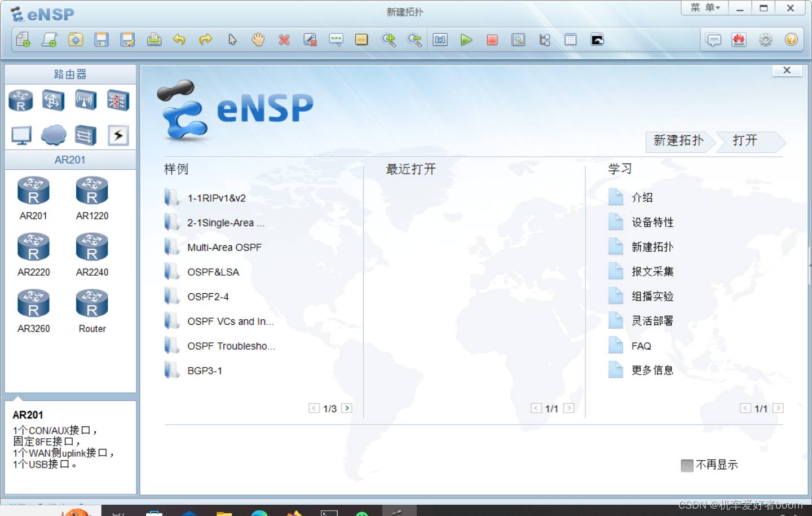Click the save topology disk icon
Image resolution: width=812 pixels, height=516 pixels.
(101, 39)
